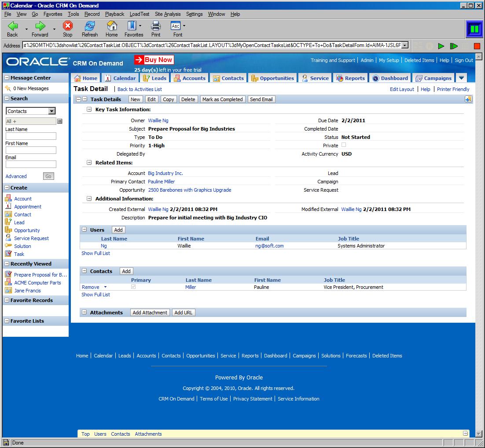Click the Opportunity icon under Create
485x448 pixels.
click(x=8, y=230)
